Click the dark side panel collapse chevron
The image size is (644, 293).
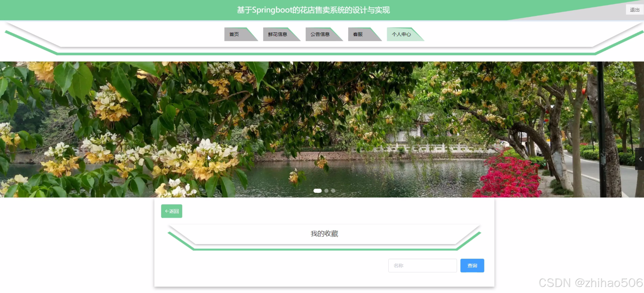[x=640, y=159]
